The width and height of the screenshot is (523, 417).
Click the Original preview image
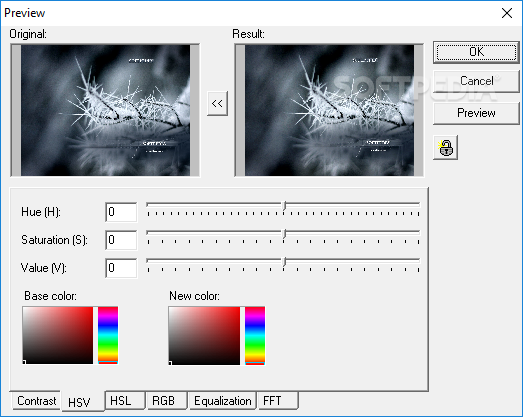[105, 110]
